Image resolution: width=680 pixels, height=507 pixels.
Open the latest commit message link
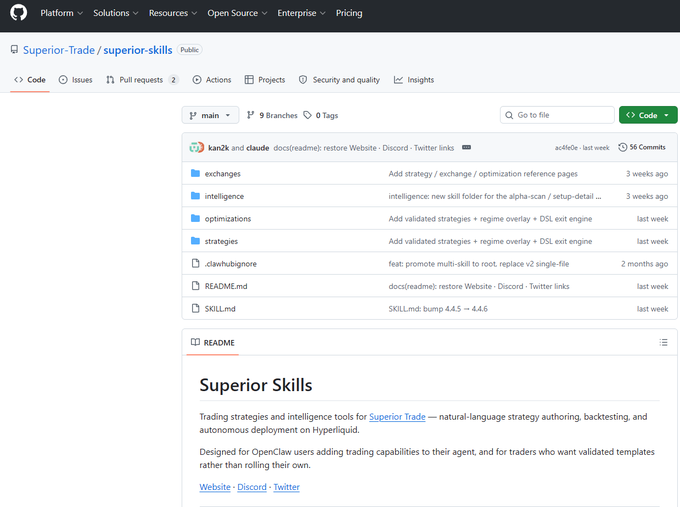pos(363,148)
